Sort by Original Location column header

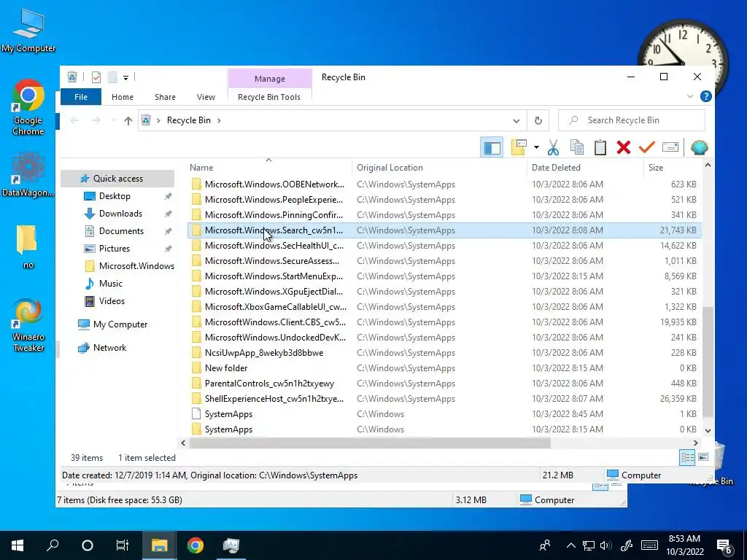tap(439, 168)
